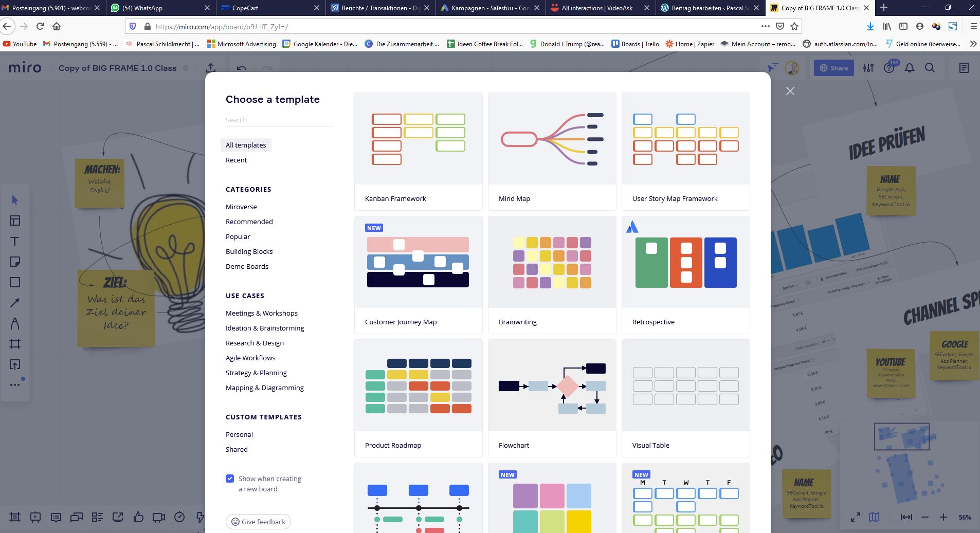Click the blue Share button
The width and height of the screenshot is (980, 533).
833,68
